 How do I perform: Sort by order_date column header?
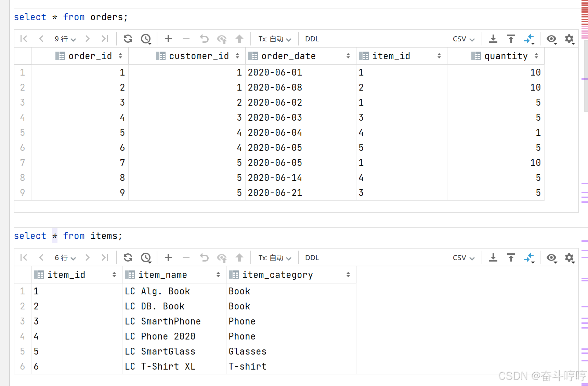click(x=300, y=56)
